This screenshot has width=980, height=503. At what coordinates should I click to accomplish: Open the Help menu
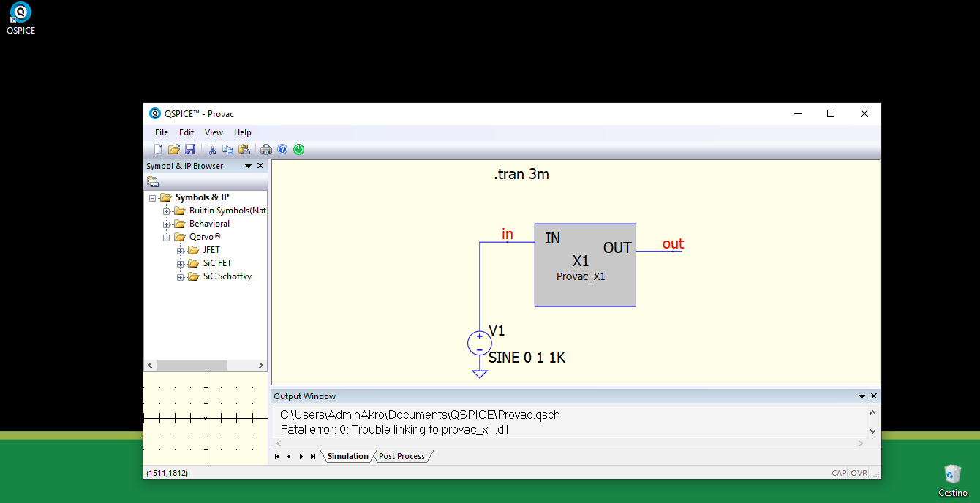243,132
